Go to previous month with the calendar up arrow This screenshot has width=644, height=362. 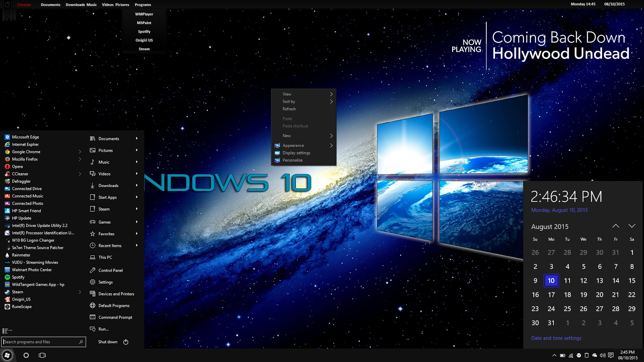point(616,226)
